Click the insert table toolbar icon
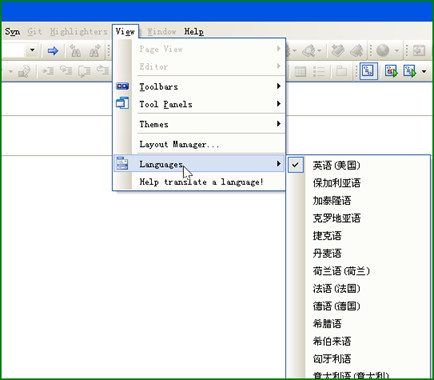This screenshot has height=380, width=434. tap(300, 72)
